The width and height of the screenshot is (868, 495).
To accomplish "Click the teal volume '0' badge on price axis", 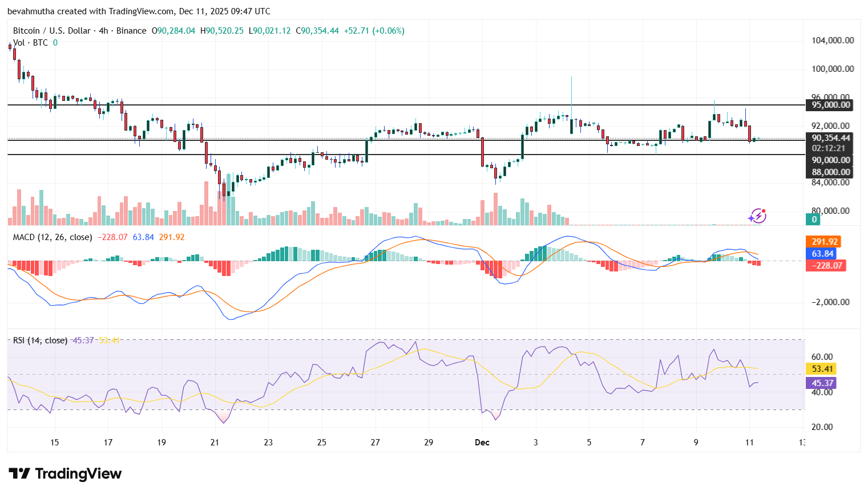I will tap(813, 219).
